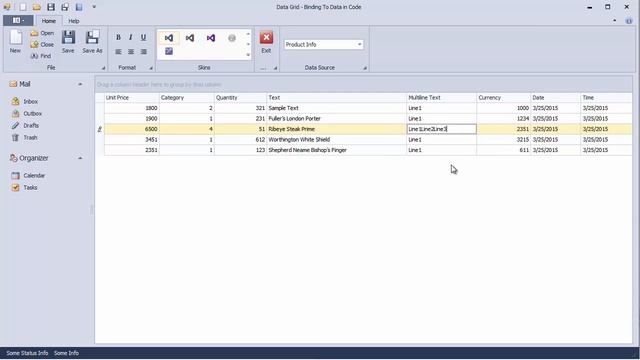Click the red Exit button
Image resolution: width=640 pixels, height=360 pixels.
click(266, 42)
